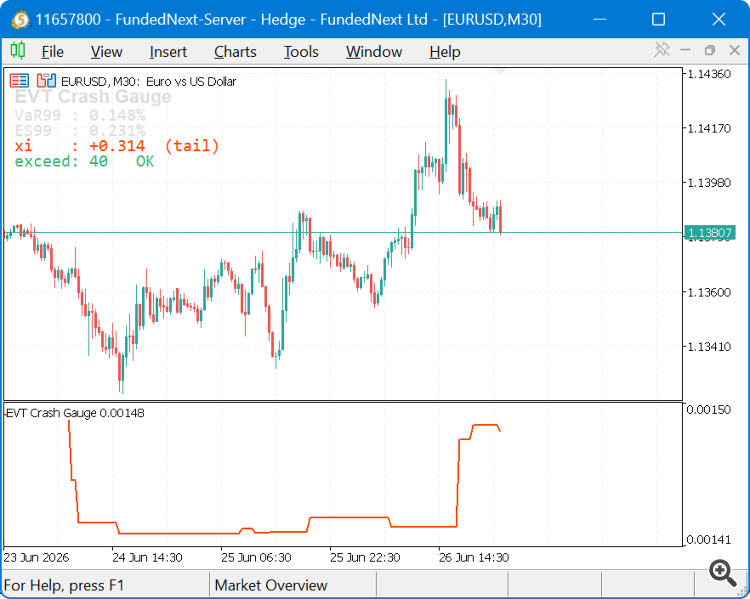Open the Tools menu
Image resolution: width=750 pixels, height=599 pixels.
301,52
